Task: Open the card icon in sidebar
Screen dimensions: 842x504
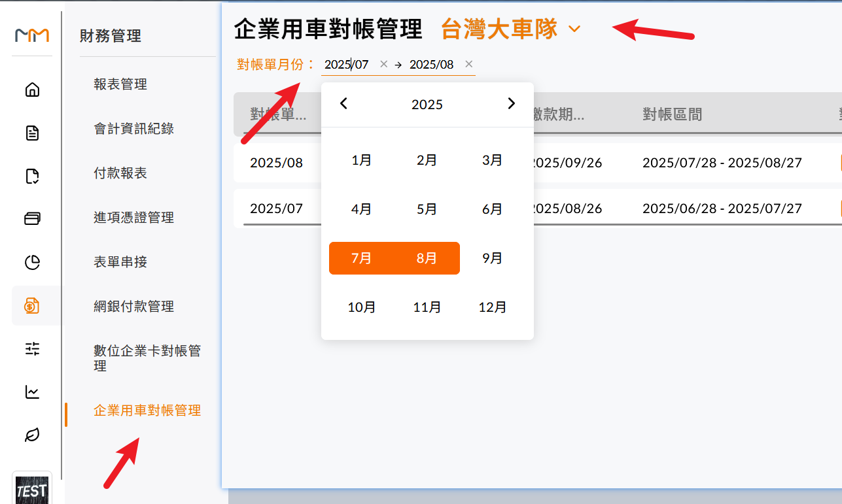Action: pos(32,219)
